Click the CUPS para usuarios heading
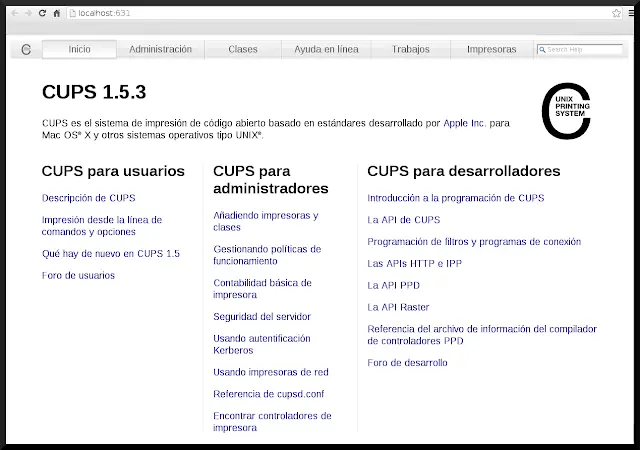The height and width of the screenshot is (450, 640). pyautogui.click(x=113, y=171)
